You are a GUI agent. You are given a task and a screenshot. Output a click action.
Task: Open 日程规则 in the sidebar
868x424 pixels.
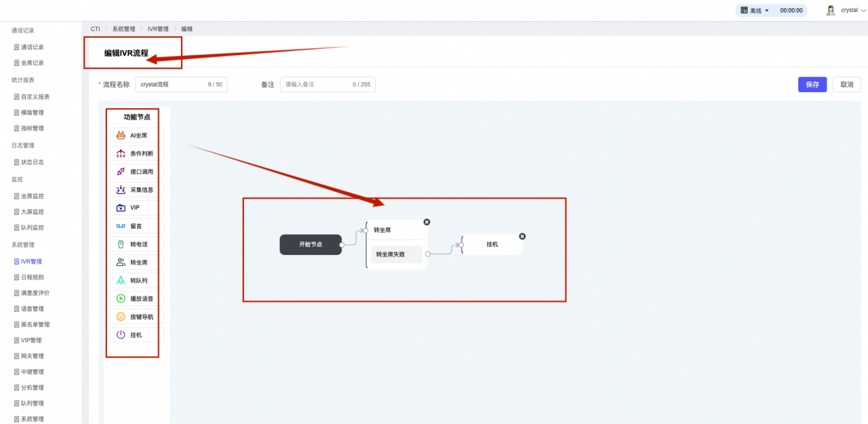(32, 277)
